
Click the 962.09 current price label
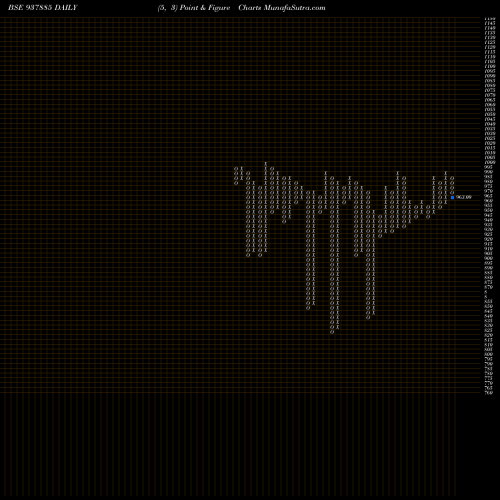click(464, 197)
